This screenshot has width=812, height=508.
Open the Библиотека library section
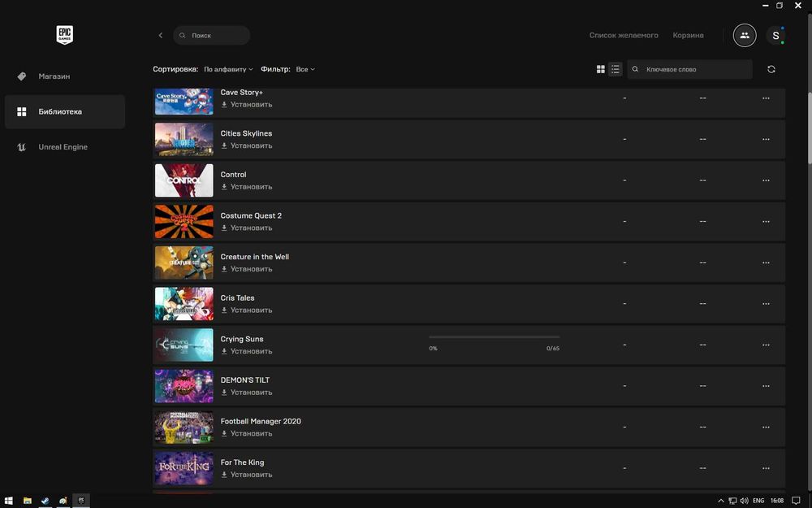pos(65,111)
